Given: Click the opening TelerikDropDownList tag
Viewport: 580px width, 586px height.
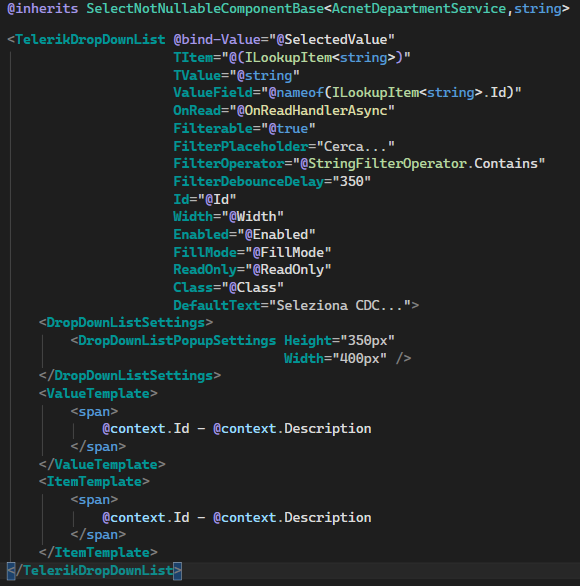Looking at the screenshot, I should (x=86, y=40).
